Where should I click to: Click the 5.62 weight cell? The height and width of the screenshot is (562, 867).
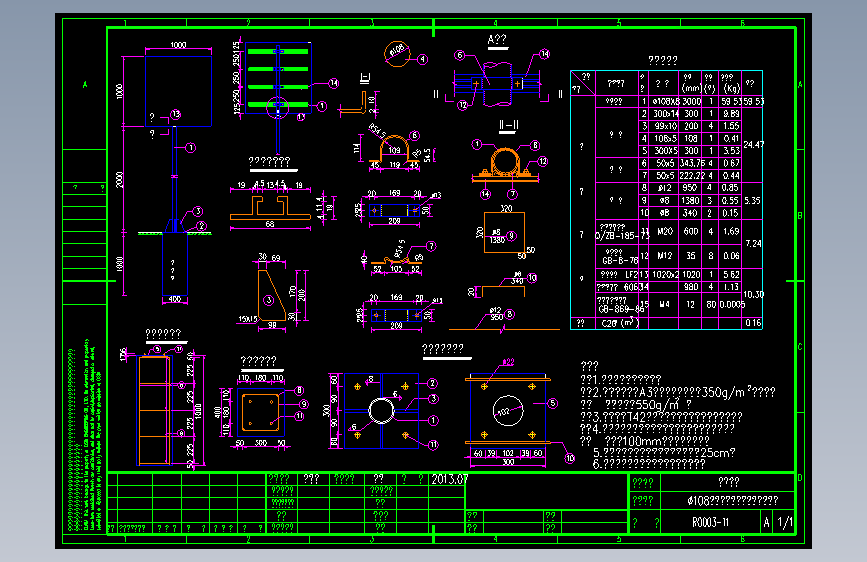731,274
